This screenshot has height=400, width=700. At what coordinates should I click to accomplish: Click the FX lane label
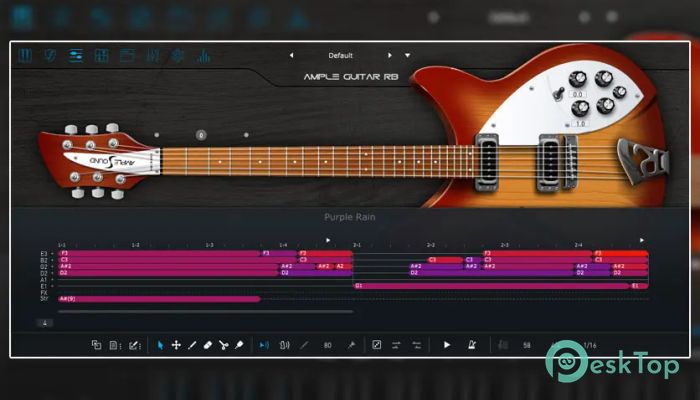pos(44,292)
